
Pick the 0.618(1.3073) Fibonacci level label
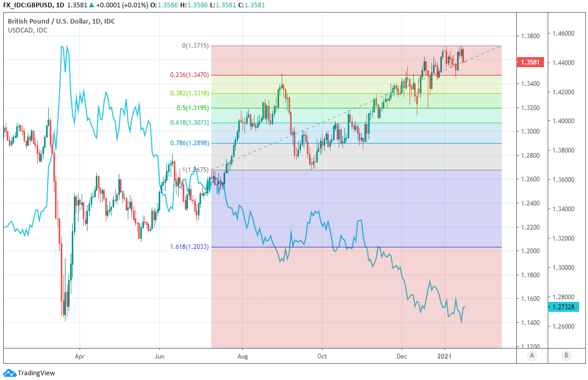[x=190, y=123]
